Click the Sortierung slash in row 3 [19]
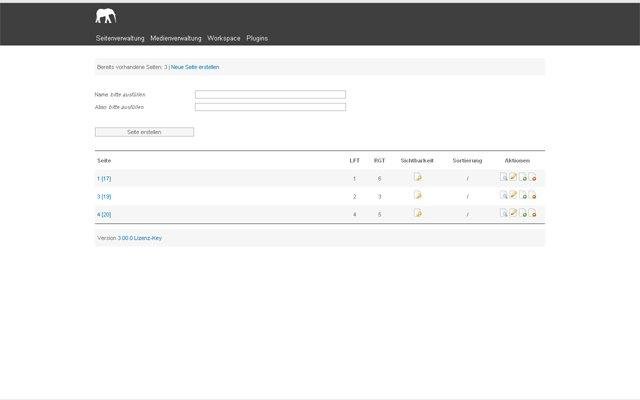Viewport: 640px width, 400px height. click(467, 196)
